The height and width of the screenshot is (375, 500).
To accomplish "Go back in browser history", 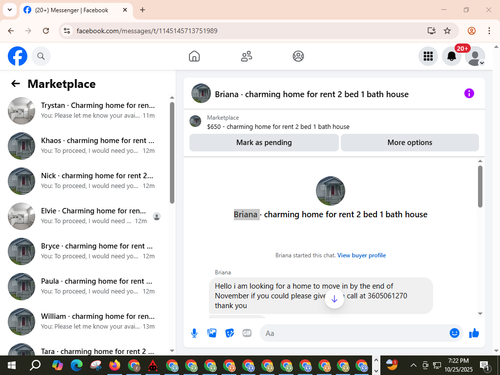I will (11, 31).
